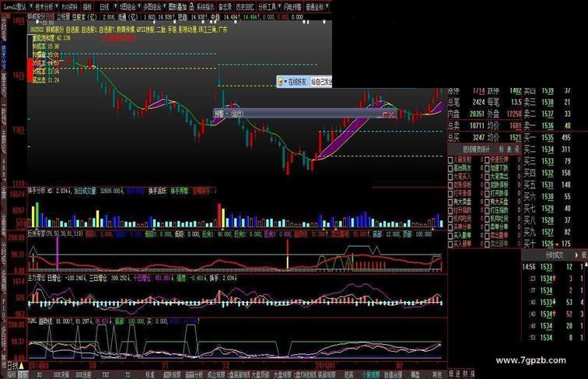Expand the 普通坐标 dropdown arrow
Image resolution: width=588 pixels, height=379 pixels.
point(327,7)
